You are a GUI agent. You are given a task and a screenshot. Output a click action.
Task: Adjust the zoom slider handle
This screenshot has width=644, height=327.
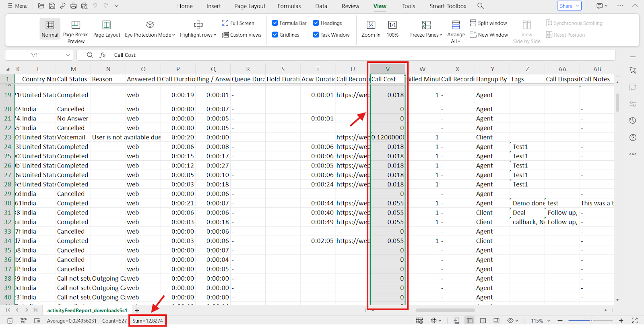click(591, 321)
